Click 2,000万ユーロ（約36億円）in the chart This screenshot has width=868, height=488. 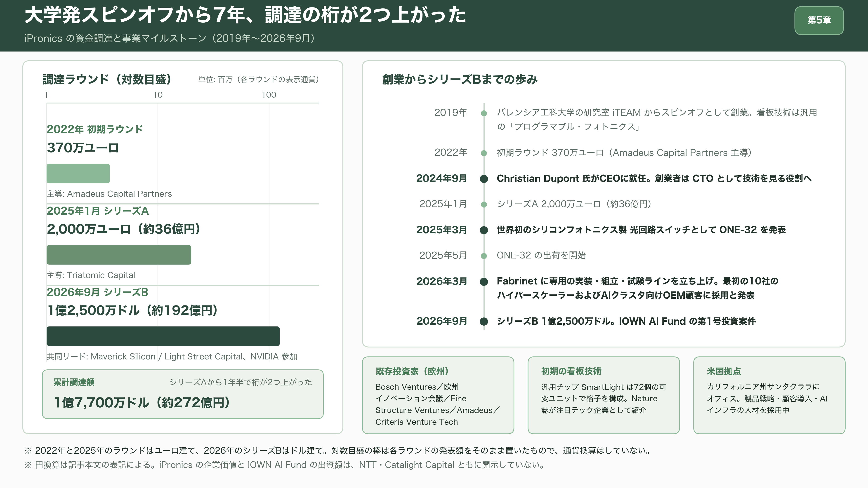point(124,229)
